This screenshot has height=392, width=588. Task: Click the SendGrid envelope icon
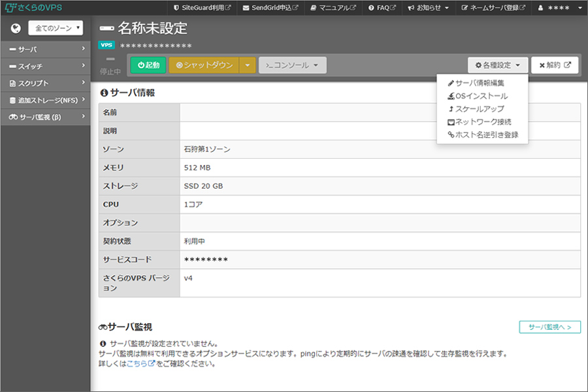click(246, 8)
